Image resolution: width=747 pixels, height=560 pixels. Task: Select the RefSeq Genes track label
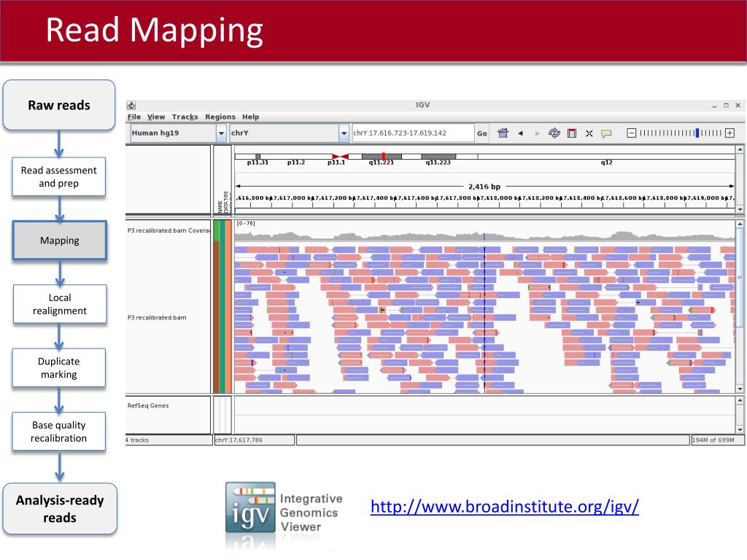(x=147, y=405)
